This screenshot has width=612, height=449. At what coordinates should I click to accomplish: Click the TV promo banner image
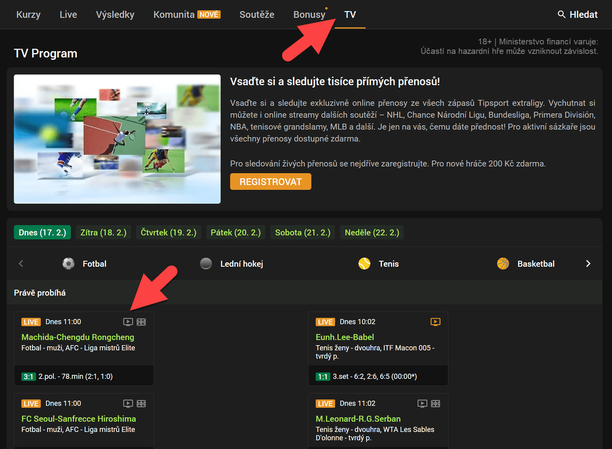click(117, 138)
